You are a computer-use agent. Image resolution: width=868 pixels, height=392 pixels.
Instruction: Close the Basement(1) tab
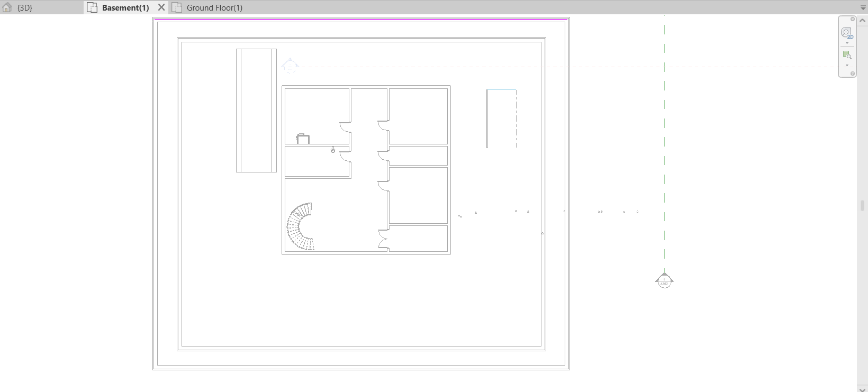coord(161,7)
